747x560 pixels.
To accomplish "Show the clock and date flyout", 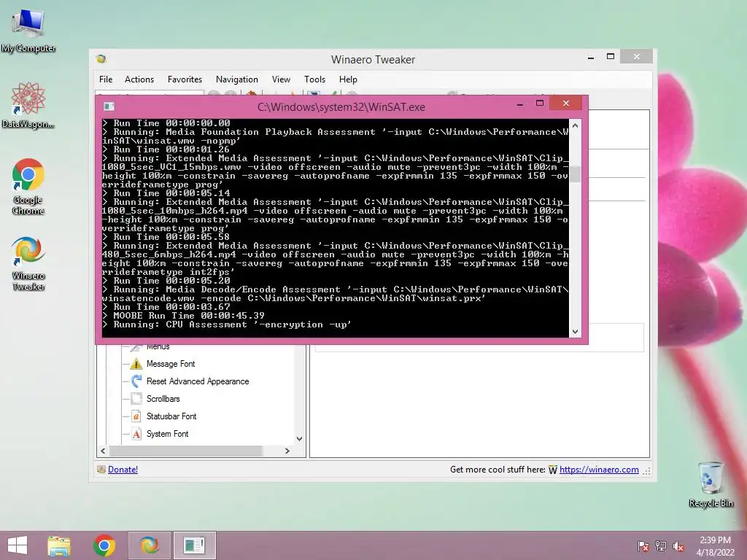I will click(715, 546).
